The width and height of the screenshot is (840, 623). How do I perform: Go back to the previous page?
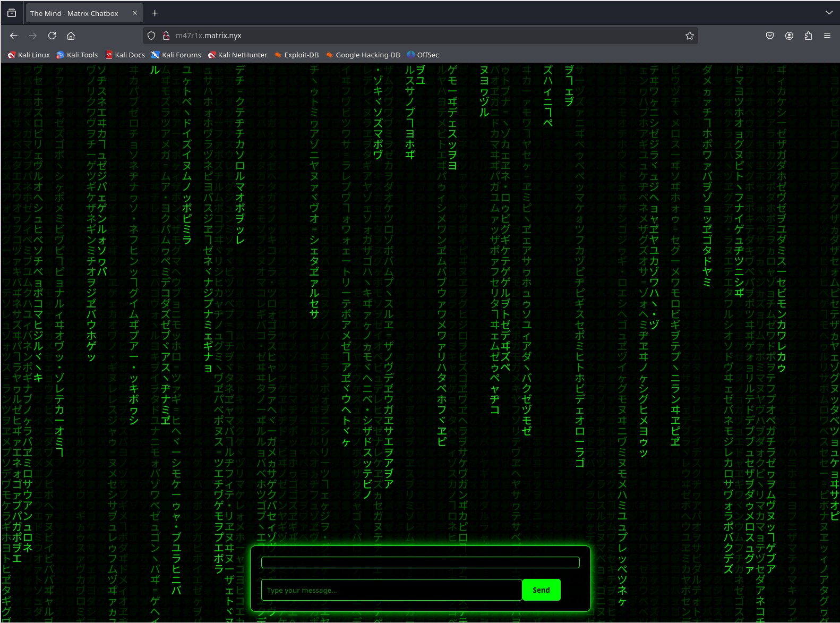(x=14, y=36)
